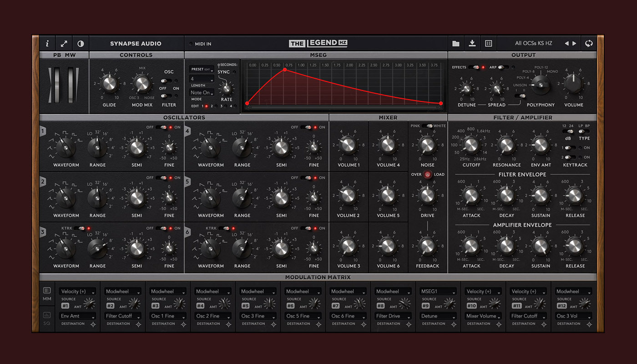The height and width of the screenshot is (364, 637).
Task: Click the filter Cutoff knob
Action: (x=471, y=145)
